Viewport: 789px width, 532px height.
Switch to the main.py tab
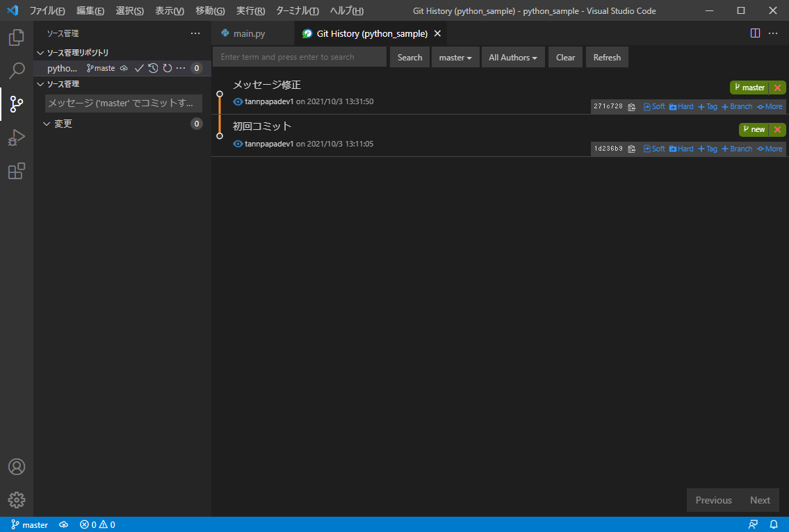click(248, 33)
